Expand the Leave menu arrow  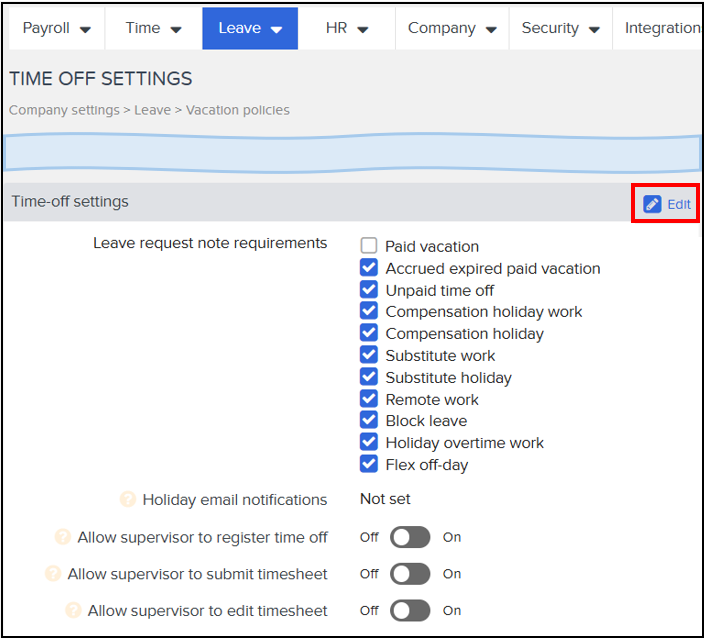tap(277, 30)
